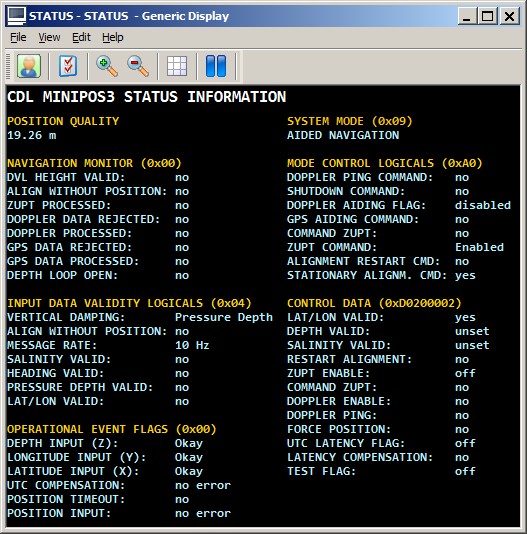The height and width of the screenshot is (534, 527).
Task: Close the STATUS Generic Display window
Action: pyautogui.click(x=509, y=16)
